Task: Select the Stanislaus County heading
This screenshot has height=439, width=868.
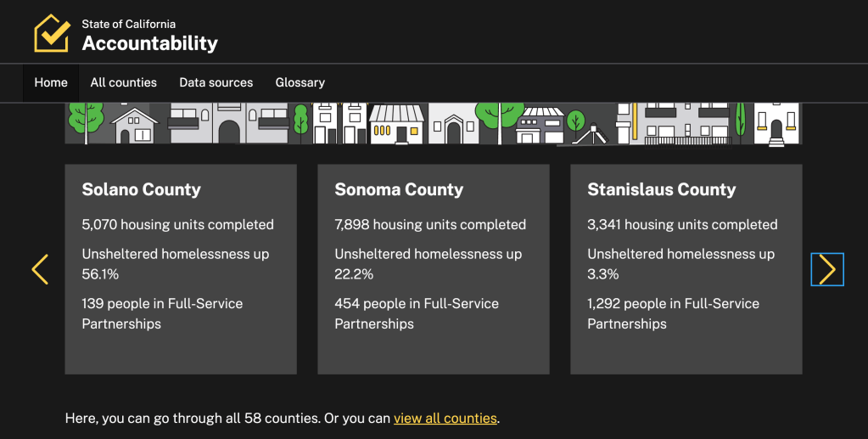Action: pyautogui.click(x=661, y=189)
